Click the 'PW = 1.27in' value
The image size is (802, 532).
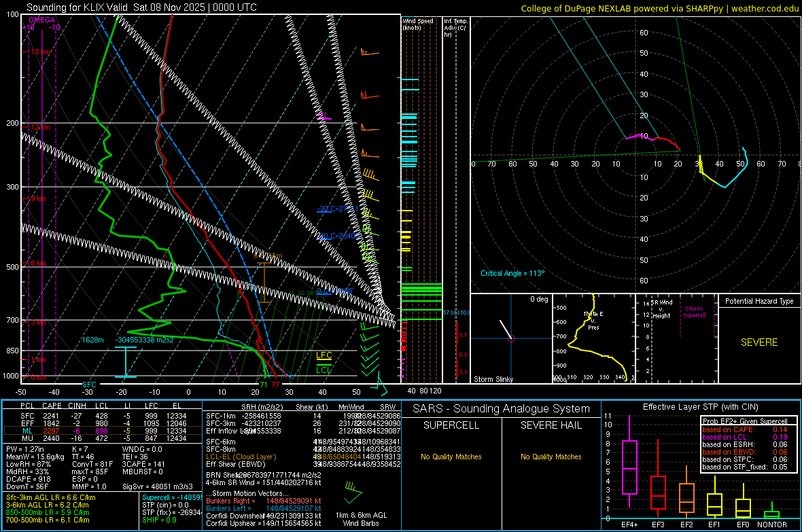point(26,449)
